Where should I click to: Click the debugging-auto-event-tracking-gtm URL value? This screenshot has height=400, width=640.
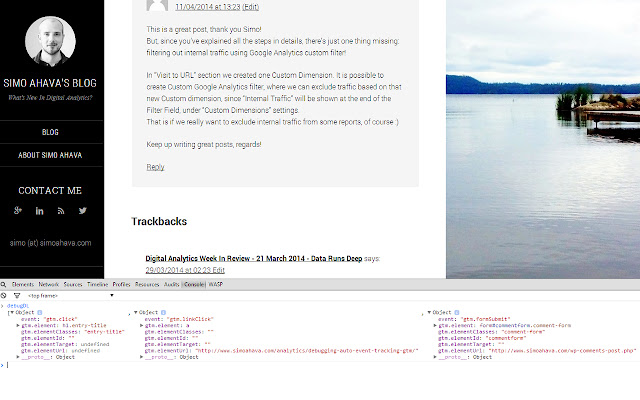coord(307,351)
